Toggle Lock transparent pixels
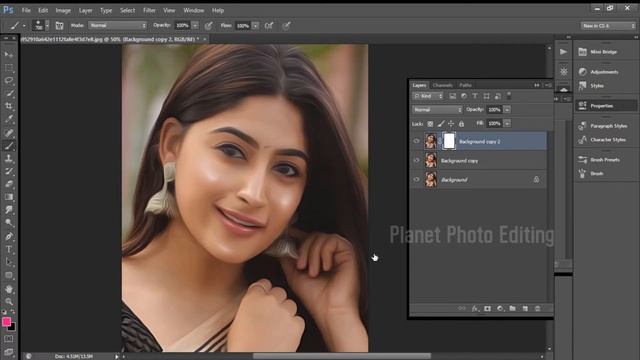The height and width of the screenshot is (360, 640). coord(430,124)
